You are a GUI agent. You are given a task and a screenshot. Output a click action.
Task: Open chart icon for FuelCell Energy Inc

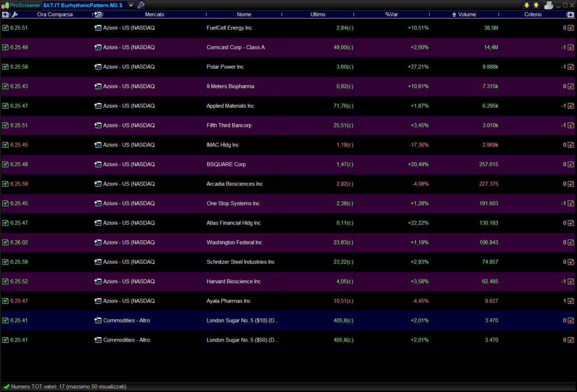(x=98, y=28)
